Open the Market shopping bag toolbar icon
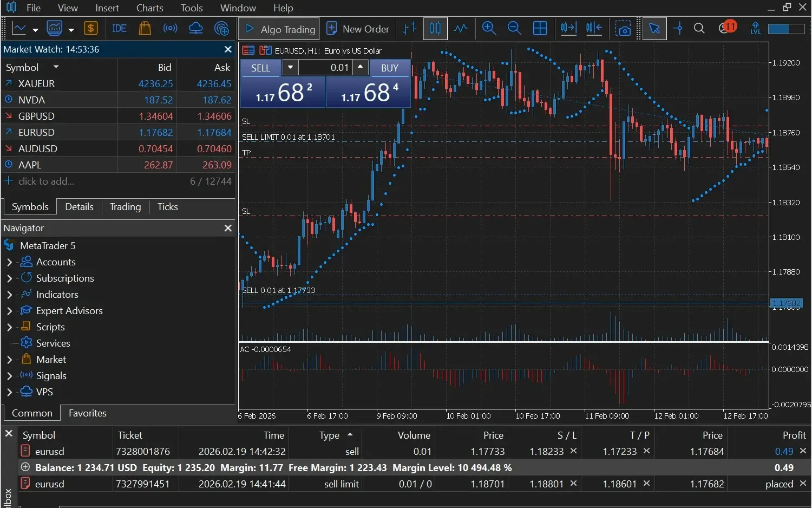The width and height of the screenshot is (812, 508). tap(145, 29)
